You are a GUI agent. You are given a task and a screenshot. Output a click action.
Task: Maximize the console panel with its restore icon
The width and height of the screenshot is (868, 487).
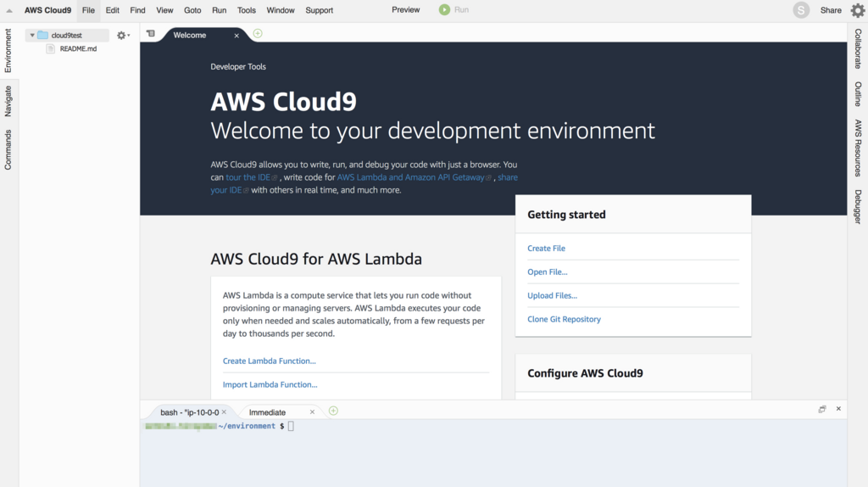coord(822,409)
